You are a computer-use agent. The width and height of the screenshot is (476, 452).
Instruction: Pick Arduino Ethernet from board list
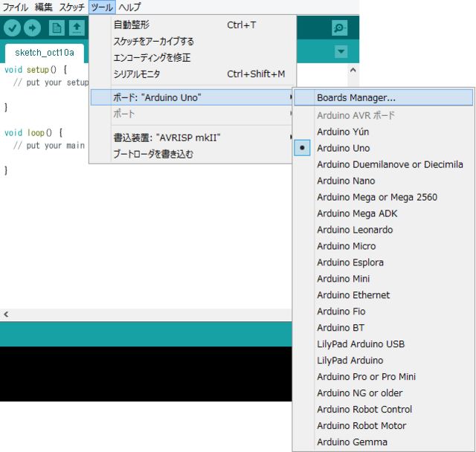384,295
